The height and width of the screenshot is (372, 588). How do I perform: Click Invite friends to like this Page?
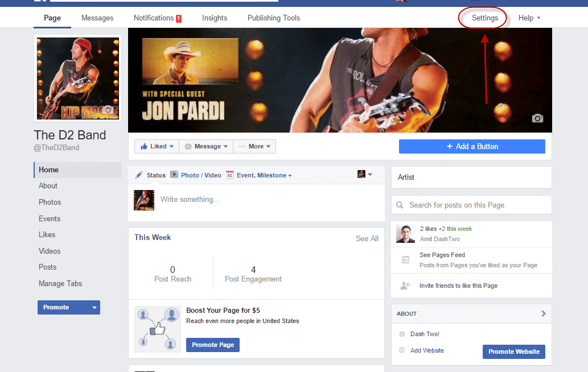(458, 286)
